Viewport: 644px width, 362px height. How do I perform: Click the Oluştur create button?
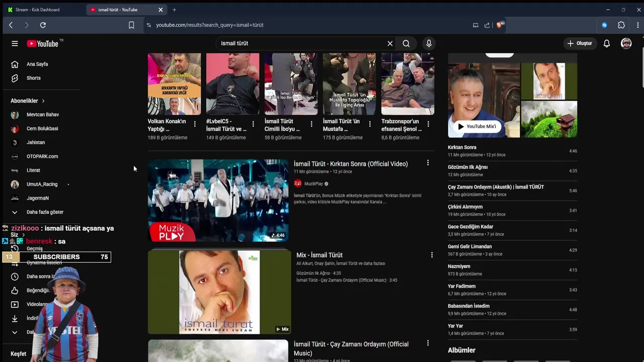[580, 43]
